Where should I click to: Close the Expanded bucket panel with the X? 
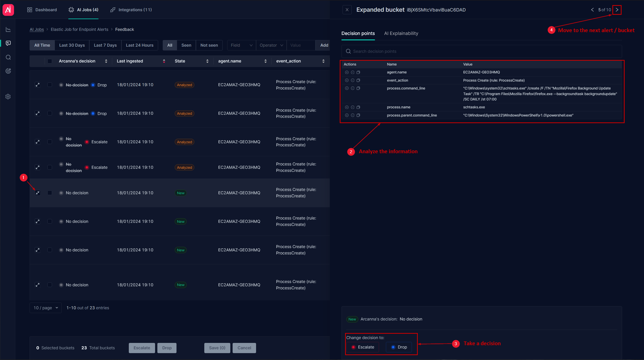[x=347, y=10]
